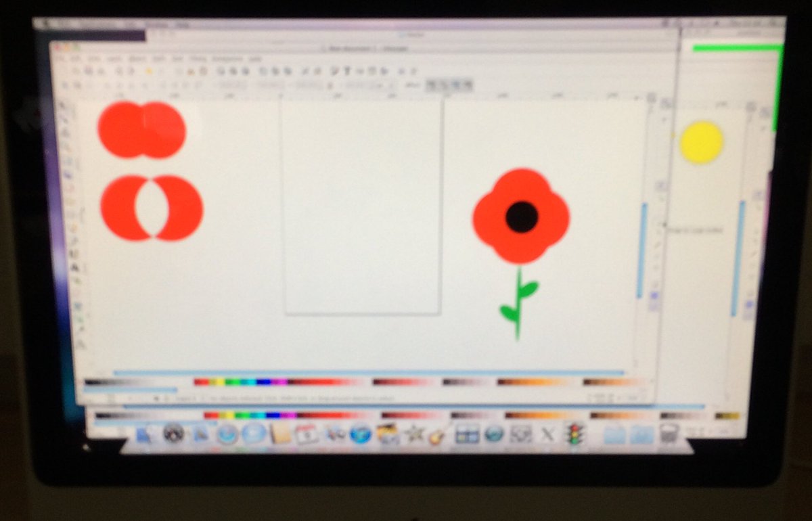
Task: Select the green poppy stem
Action: coord(519,303)
